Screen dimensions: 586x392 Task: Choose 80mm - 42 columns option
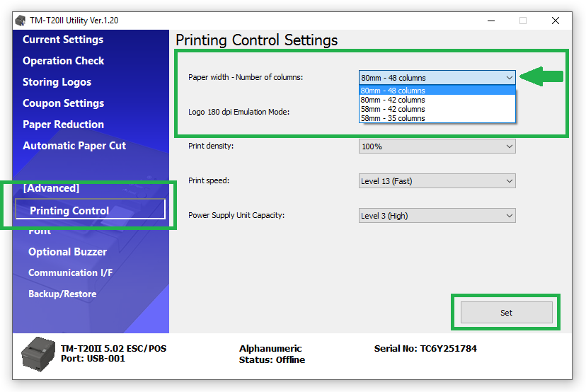437,100
